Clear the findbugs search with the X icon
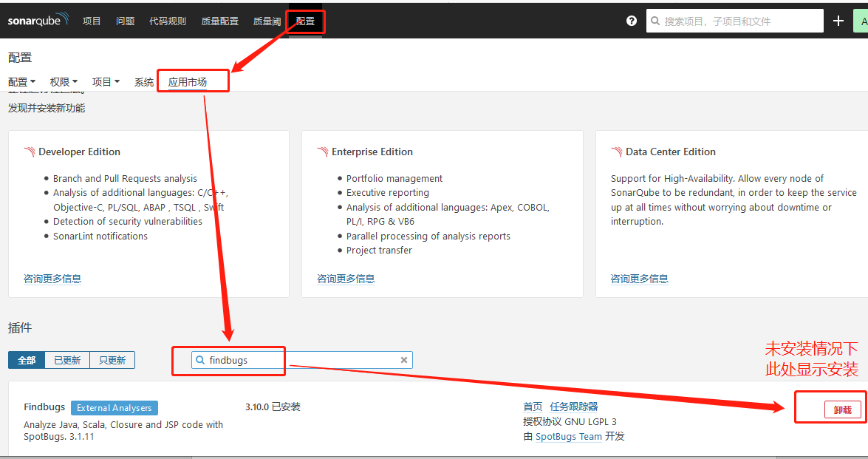The height and width of the screenshot is (459, 868). [x=403, y=360]
